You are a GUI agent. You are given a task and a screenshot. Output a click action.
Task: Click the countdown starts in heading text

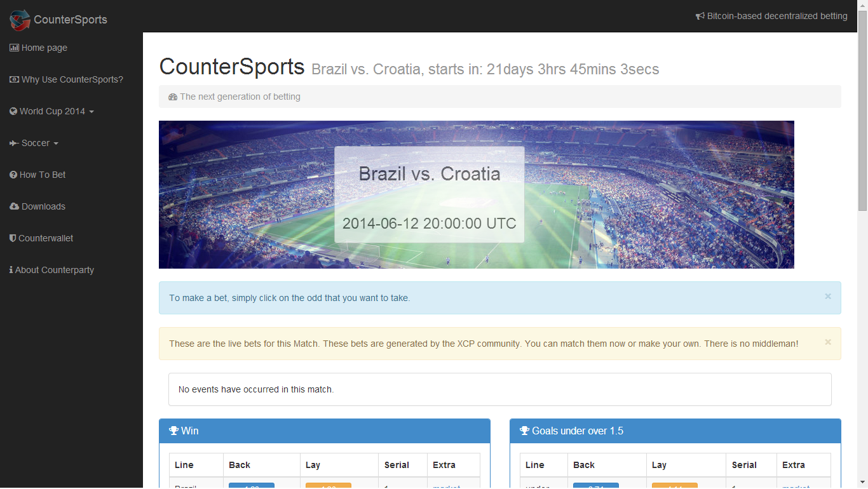point(485,69)
